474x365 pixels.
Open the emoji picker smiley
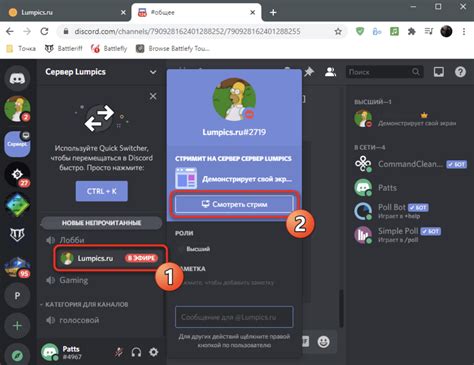[323, 341]
